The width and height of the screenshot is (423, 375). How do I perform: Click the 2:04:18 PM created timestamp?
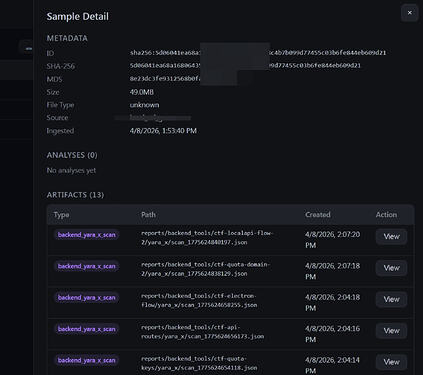[332, 302]
